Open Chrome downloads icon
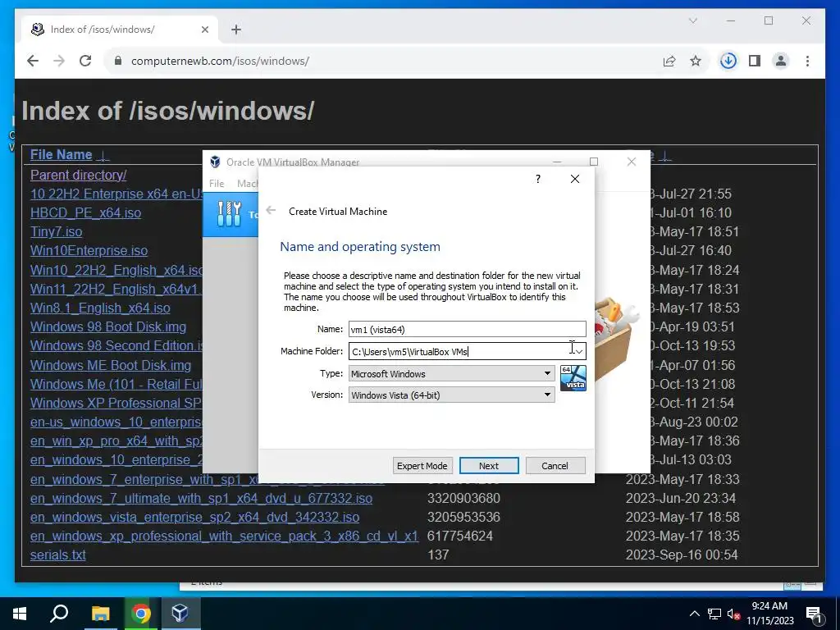This screenshot has height=630, width=840. (x=728, y=61)
